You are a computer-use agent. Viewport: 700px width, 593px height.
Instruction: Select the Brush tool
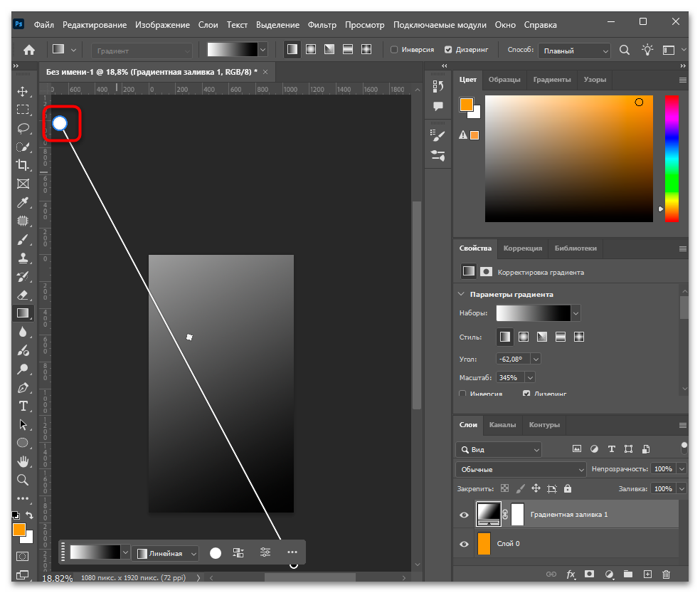coord(23,239)
